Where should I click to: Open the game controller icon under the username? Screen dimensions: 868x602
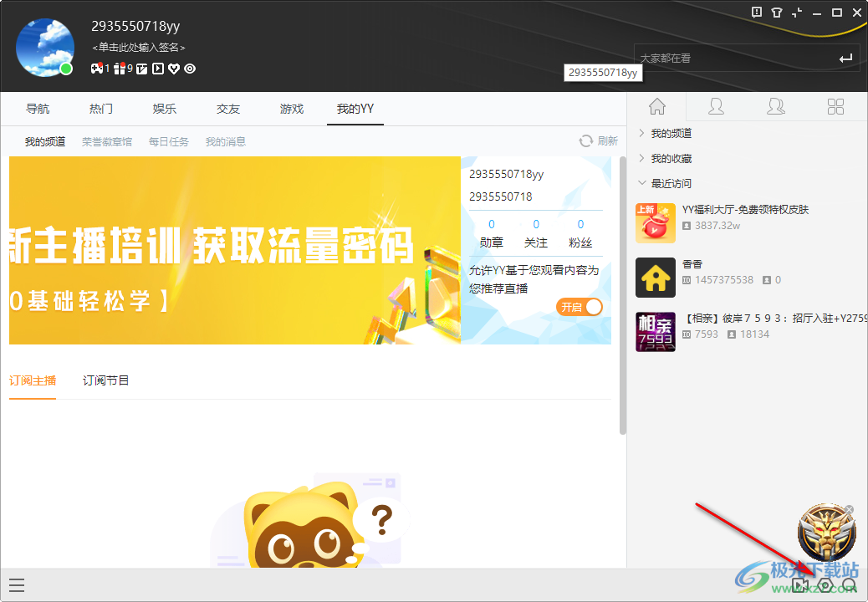(98, 69)
